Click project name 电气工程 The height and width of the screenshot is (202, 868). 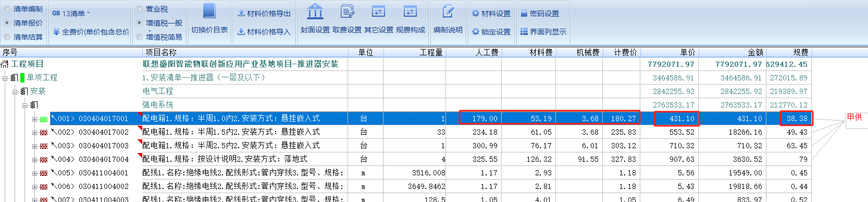click(x=158, y=91)
